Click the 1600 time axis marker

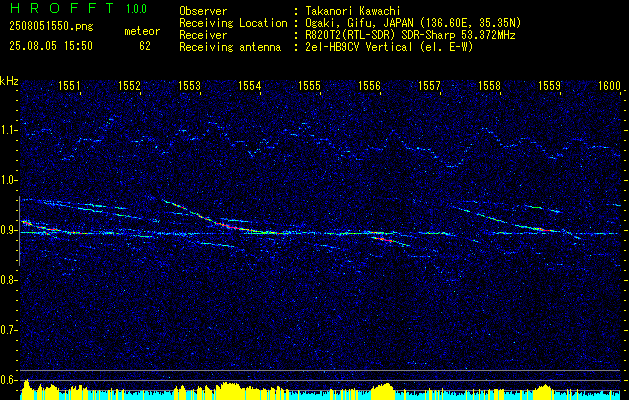[x=610, y=85]
